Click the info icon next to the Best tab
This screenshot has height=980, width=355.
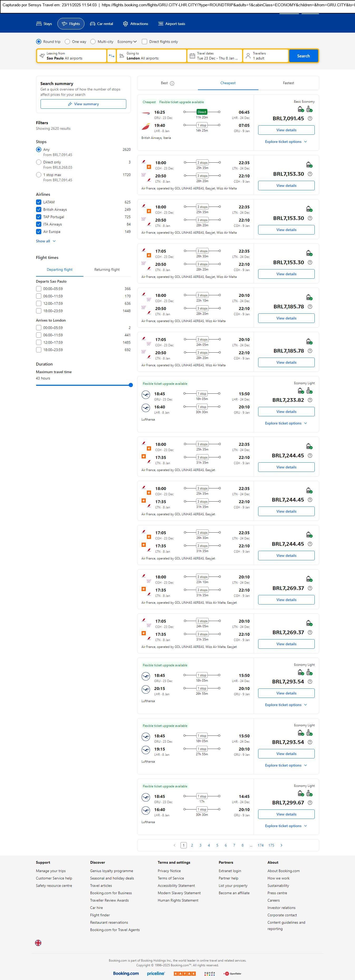click(172, 83)
